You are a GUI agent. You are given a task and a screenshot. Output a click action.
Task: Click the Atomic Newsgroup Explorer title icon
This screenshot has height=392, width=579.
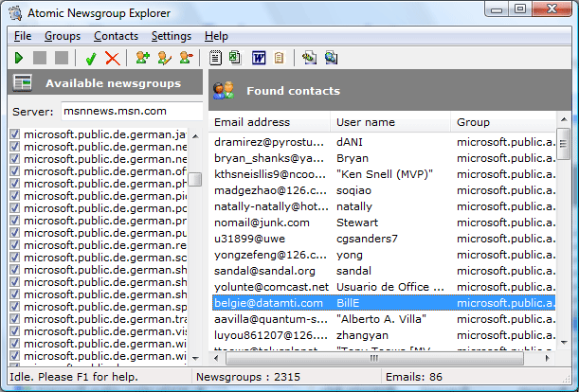pos(15,13)
